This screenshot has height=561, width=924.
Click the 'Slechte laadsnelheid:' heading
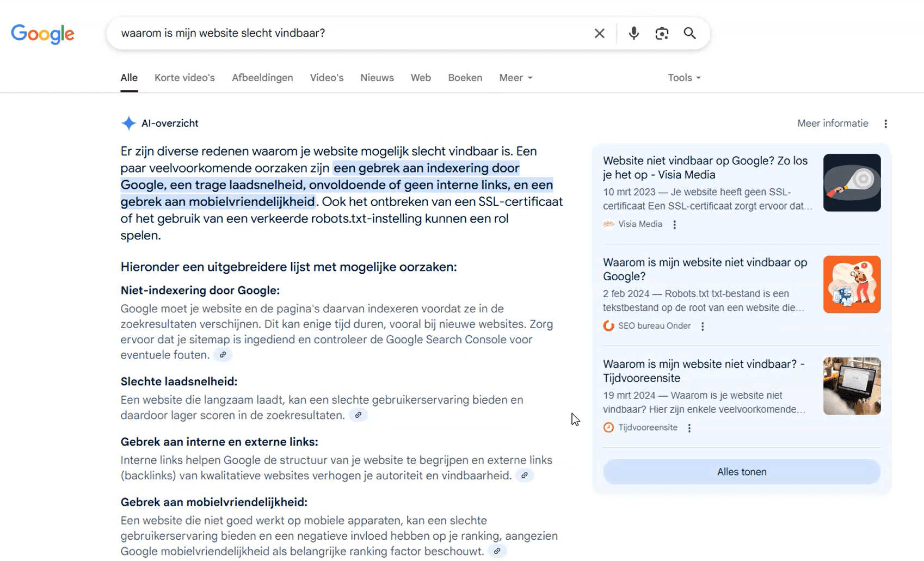179,382
